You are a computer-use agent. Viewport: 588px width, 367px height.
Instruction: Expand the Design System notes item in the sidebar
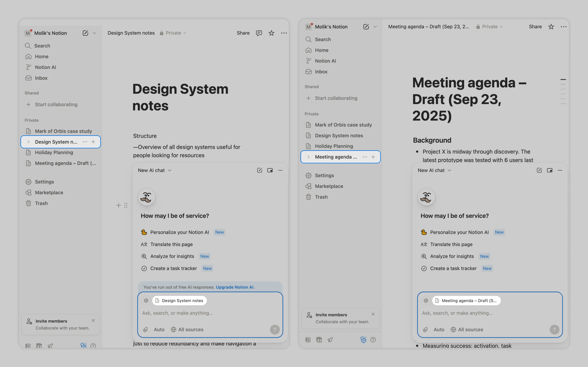[28, 142]
